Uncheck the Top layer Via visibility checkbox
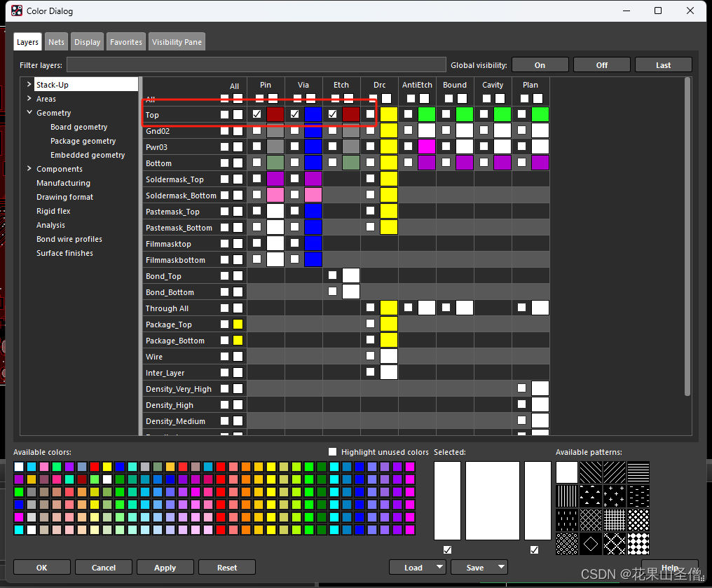The height and width of the screenshot is (588, 712). [295, 114]
